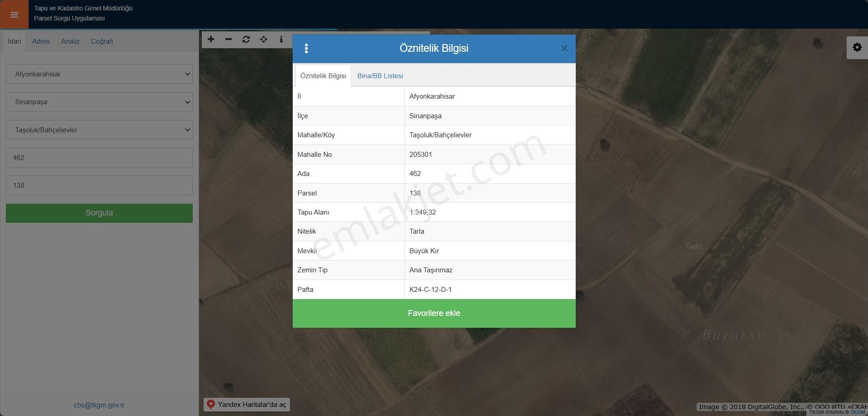Viewport: 868px width, 416px height.
Task: Click the Ada input field containing 462
Action: pos(99,158)
